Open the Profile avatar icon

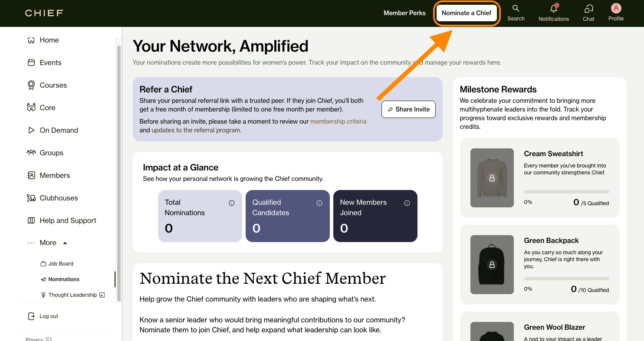[616, 8]
